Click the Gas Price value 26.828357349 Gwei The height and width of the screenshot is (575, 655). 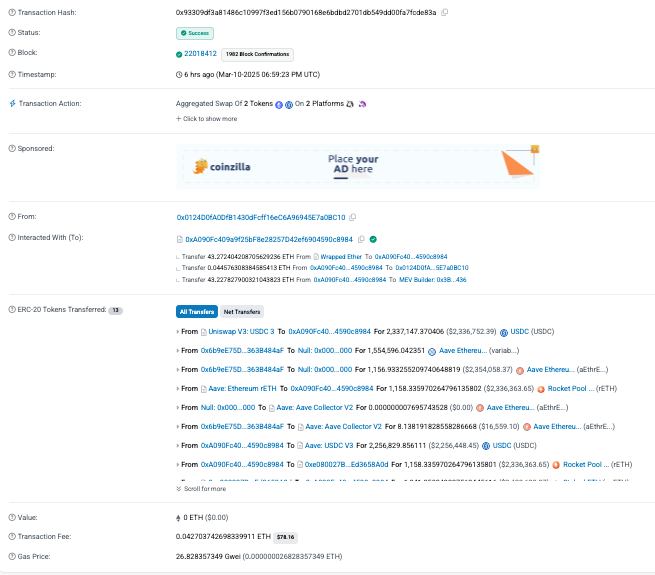point(208,557)
